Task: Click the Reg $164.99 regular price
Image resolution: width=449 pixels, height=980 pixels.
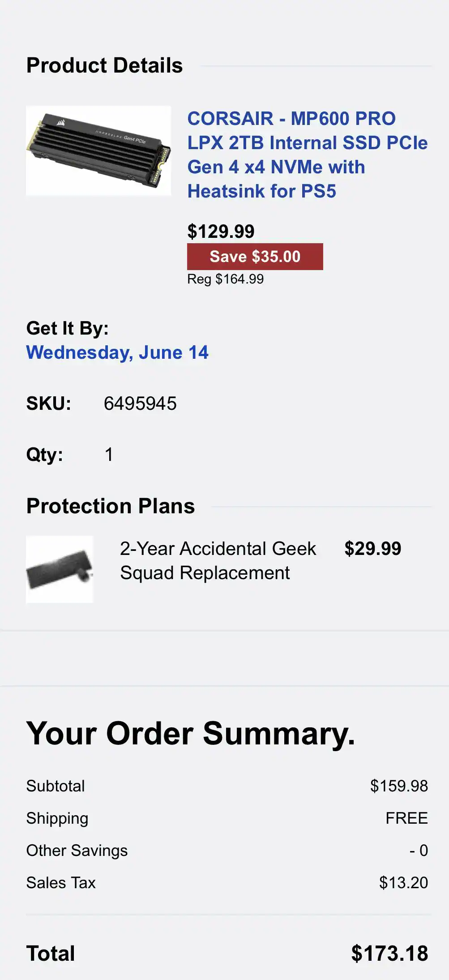Action: (x=225, y=279)
